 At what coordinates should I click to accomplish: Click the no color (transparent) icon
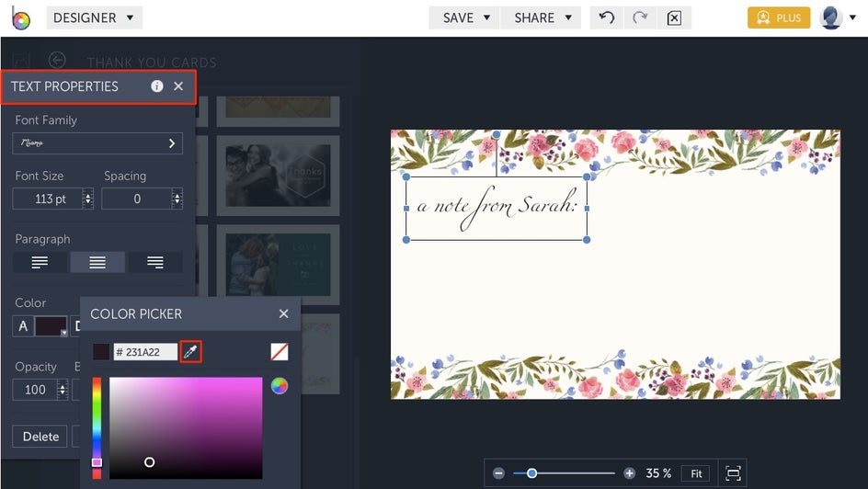[x=280, y=352]
